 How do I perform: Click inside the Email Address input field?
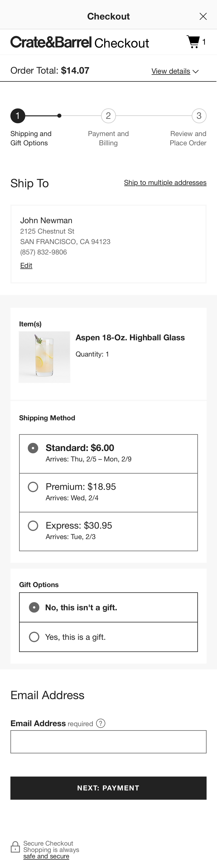coord(108,742)
